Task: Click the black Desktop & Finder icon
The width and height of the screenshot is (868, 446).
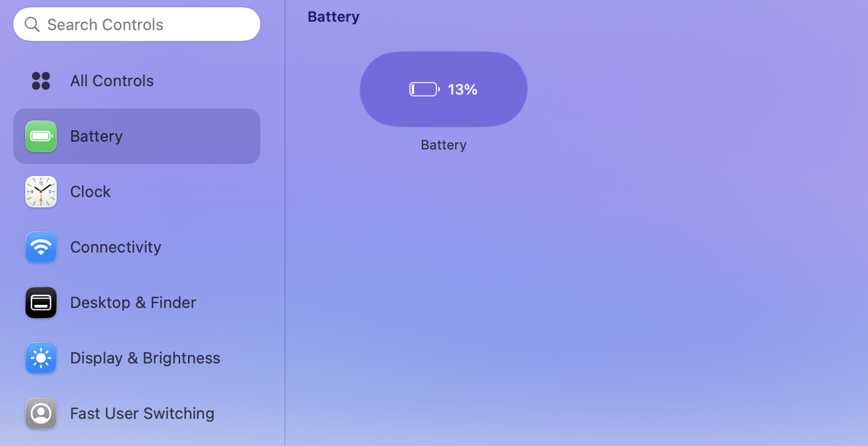Action: pyautogui.click(x=41, y=303)
